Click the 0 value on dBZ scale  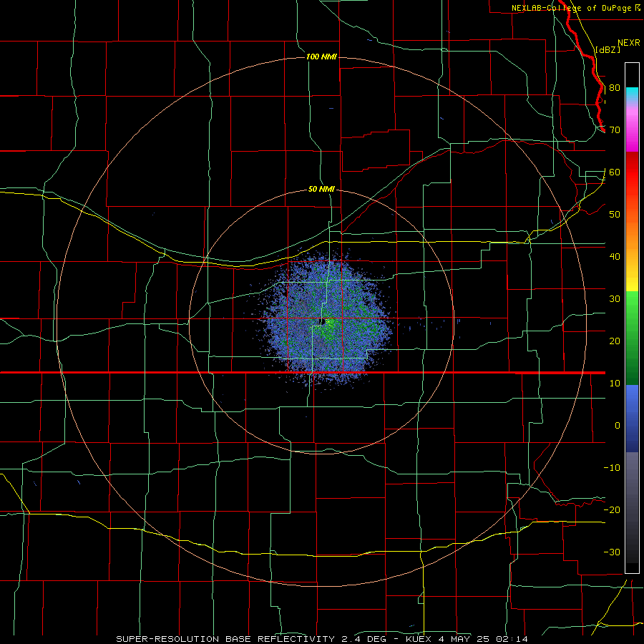618,426
